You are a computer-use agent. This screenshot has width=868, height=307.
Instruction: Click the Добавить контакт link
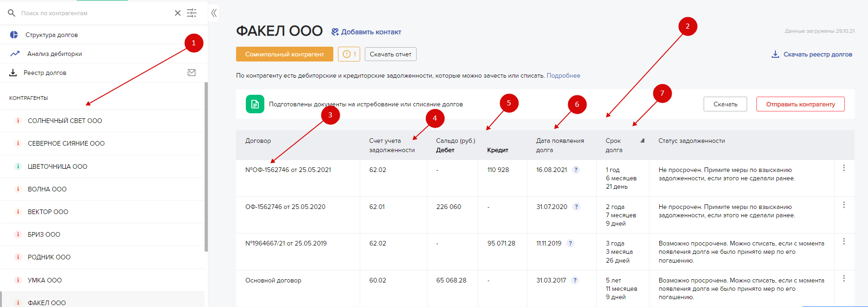[366, 32]
